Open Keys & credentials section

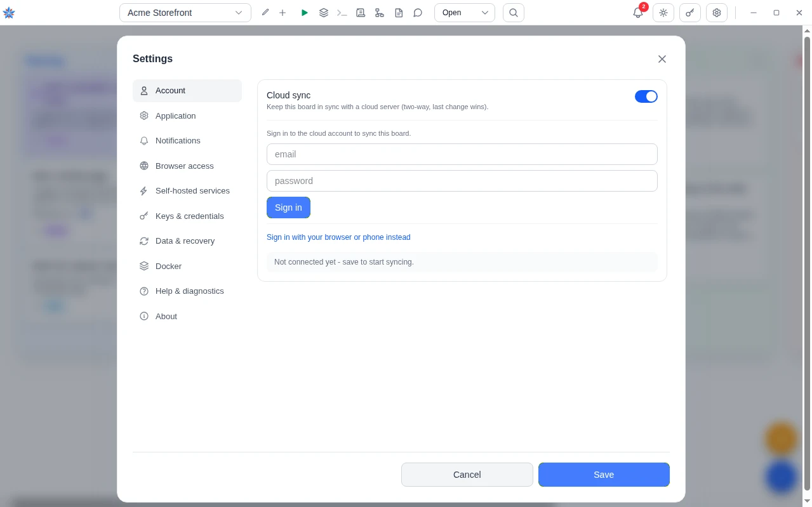(187, 216)
